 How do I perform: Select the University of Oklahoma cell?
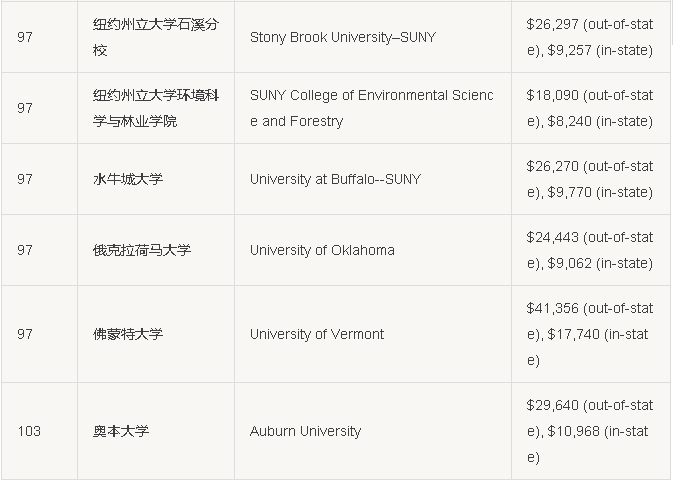pos(373,250)
